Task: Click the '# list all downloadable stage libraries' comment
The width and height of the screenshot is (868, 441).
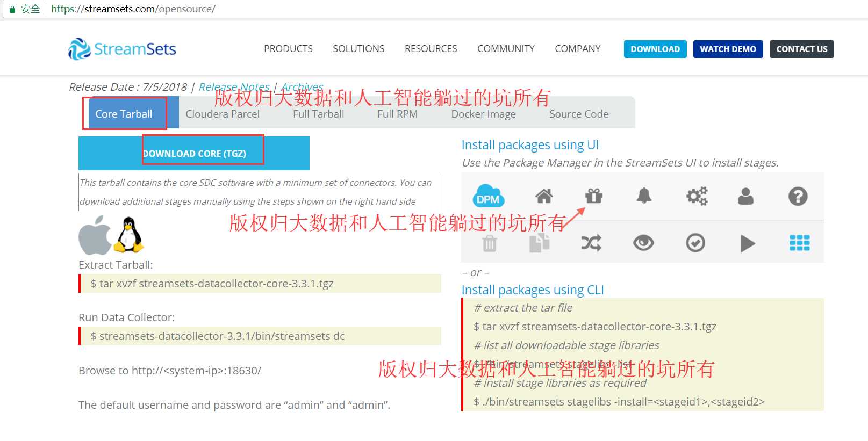Action: (566, 345)
